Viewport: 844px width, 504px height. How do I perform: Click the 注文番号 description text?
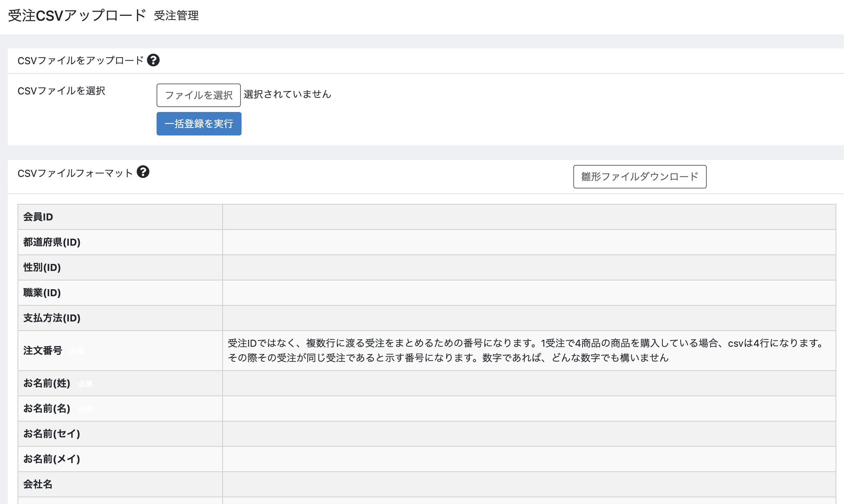(x=526, y=350)
